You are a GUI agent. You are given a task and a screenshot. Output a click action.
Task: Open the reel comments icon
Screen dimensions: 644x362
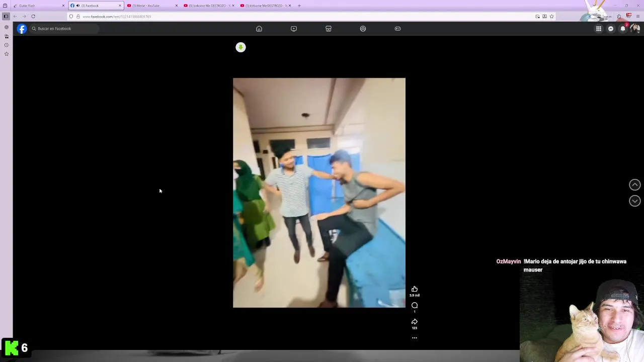click(x=415, y=305)
